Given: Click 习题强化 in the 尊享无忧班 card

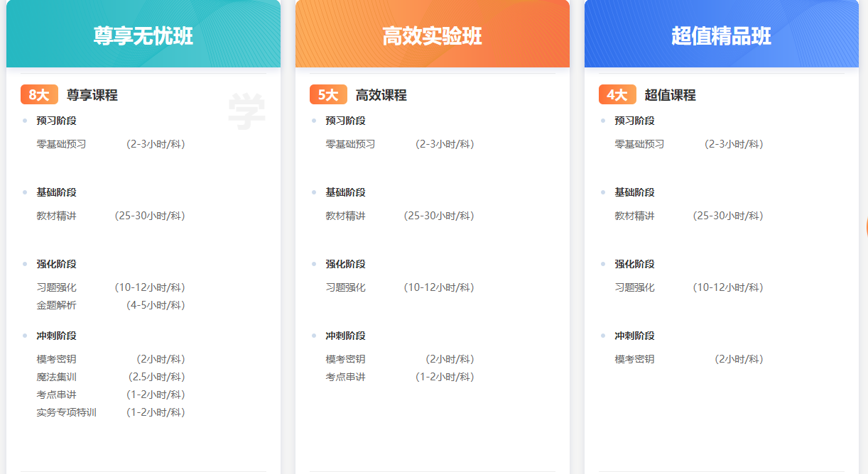Looking at the screenshot, I should click(x=57, y=287).
